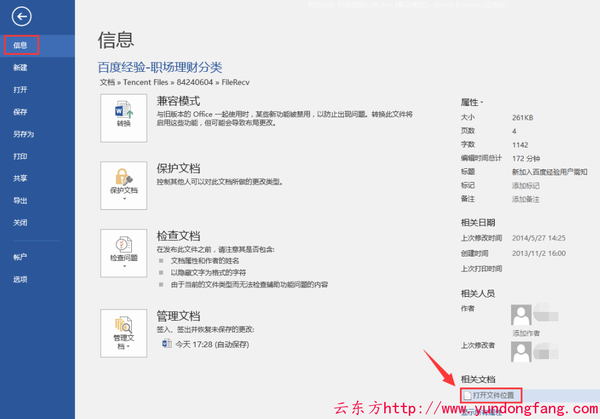Click editing time value 172 分钟

coord(526,158)
